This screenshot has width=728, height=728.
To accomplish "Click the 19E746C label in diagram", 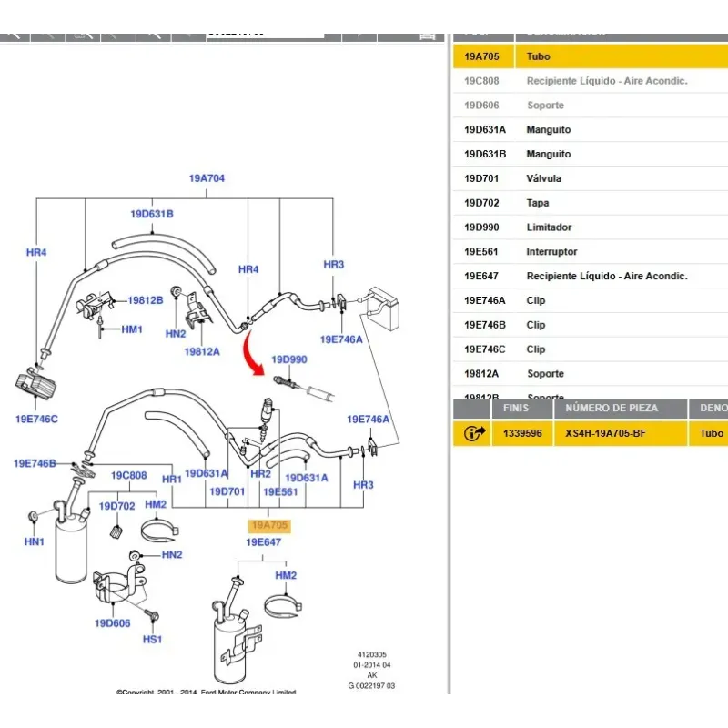I will click(x=35, y=419).
